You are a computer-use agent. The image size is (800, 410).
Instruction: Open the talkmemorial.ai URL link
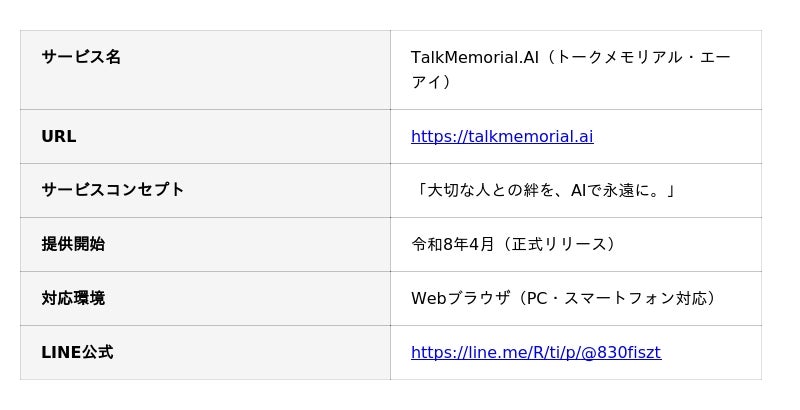pos(501,136)
